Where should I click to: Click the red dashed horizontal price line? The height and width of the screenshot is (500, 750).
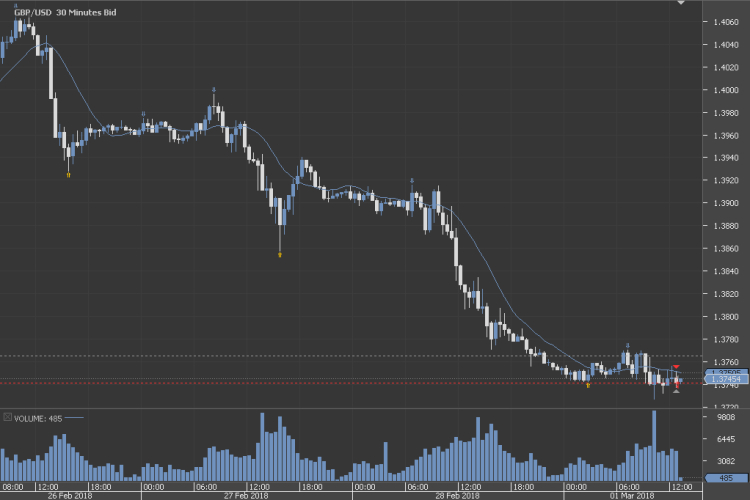[351, 383]
